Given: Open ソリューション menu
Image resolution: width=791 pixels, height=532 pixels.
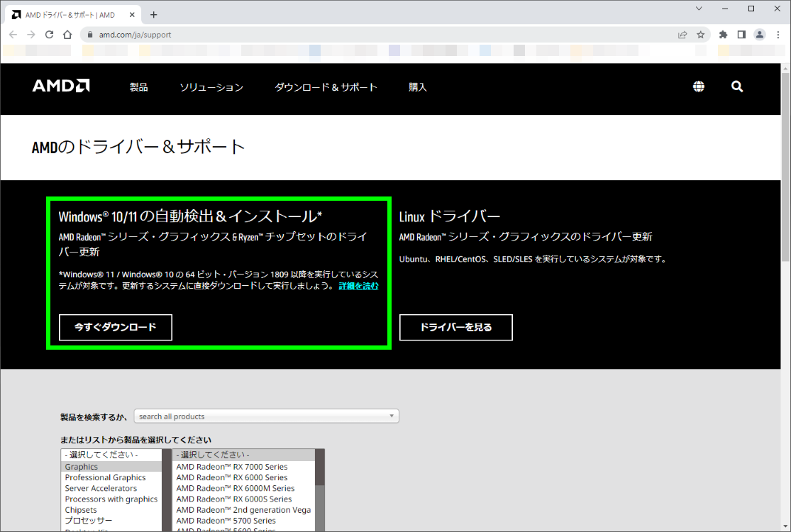Looking at the screenshot, I should pos(211,87).
